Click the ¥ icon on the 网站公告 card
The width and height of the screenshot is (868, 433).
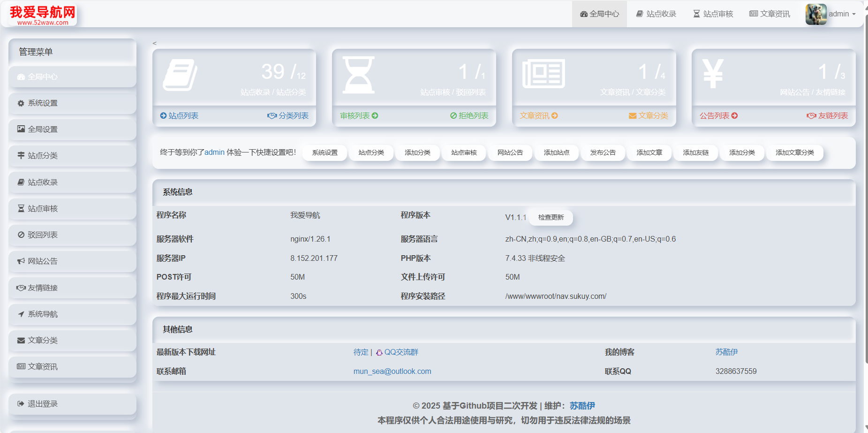(x=712, y=74)
